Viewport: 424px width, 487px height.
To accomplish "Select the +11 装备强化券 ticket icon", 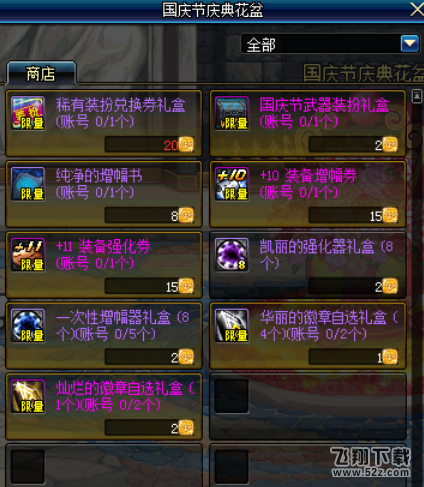I will pyautogui.click(x=28, y=255).
